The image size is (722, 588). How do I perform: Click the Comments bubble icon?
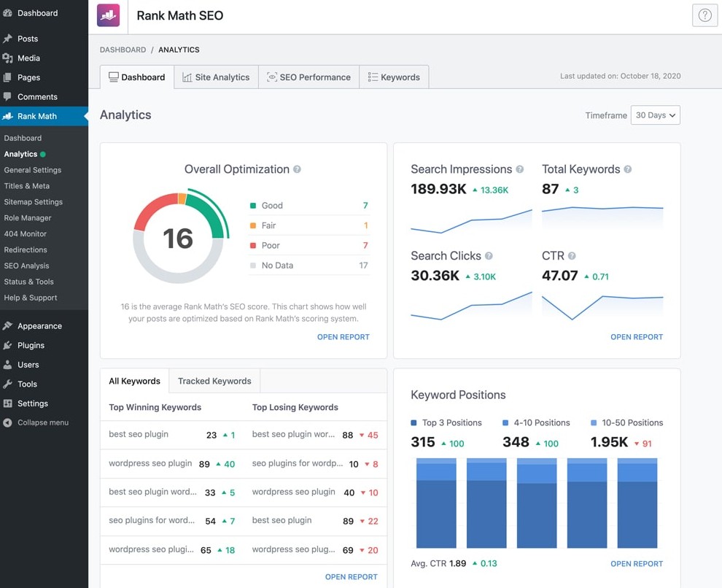(7, 97)
